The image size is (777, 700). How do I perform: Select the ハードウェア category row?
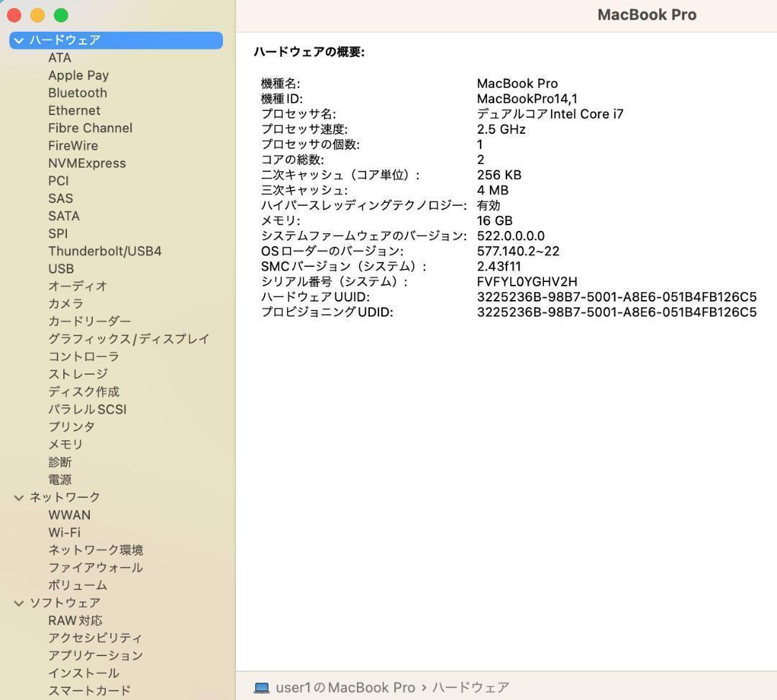[x=116, y=40]
